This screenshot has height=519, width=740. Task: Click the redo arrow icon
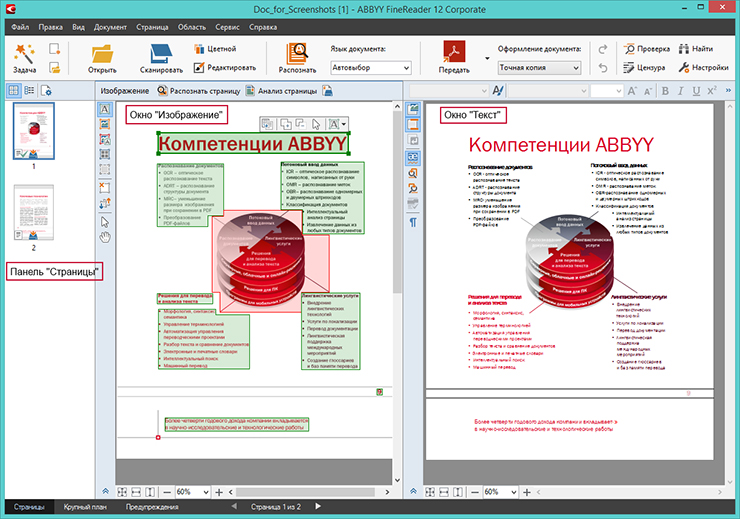[x=603, y=49]
